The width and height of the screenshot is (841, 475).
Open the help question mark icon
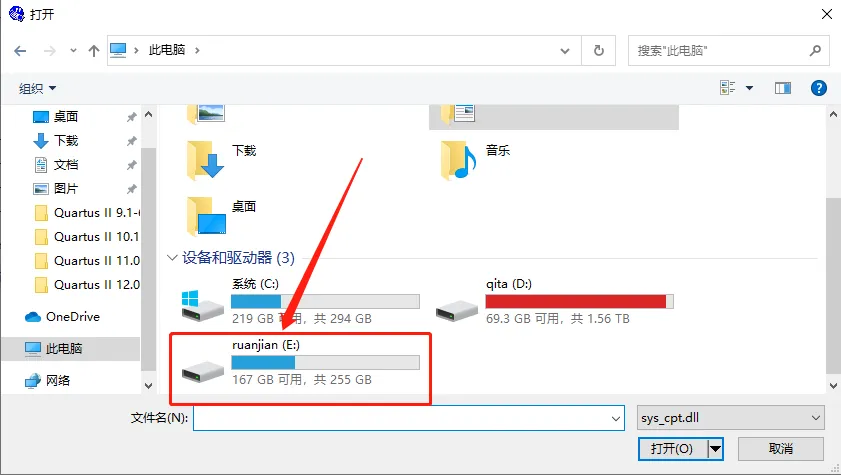(818, 88)
